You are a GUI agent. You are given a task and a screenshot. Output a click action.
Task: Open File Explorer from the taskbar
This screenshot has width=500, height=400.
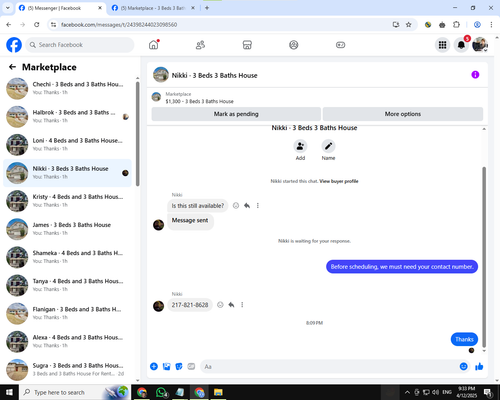click(x=218, y=392)
